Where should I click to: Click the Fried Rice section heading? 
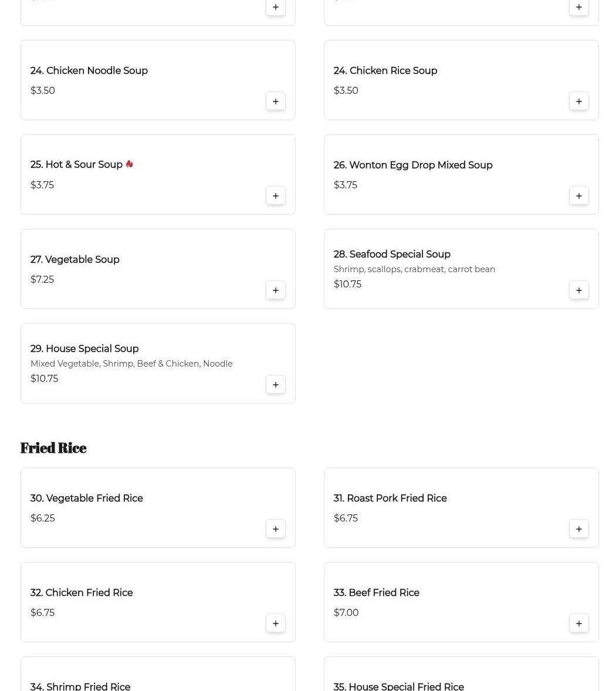[53, 448]
